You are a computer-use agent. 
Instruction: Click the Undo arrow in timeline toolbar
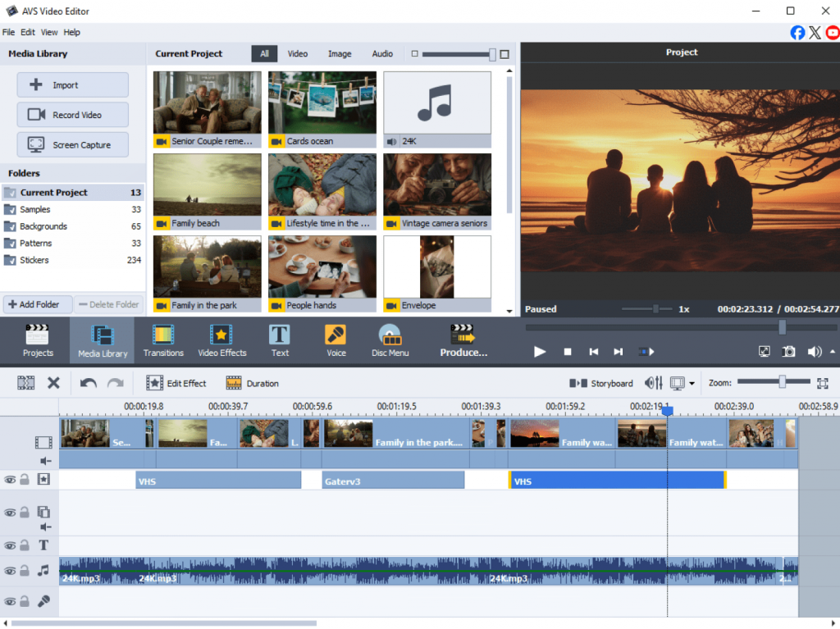click(x=88, y=383)
